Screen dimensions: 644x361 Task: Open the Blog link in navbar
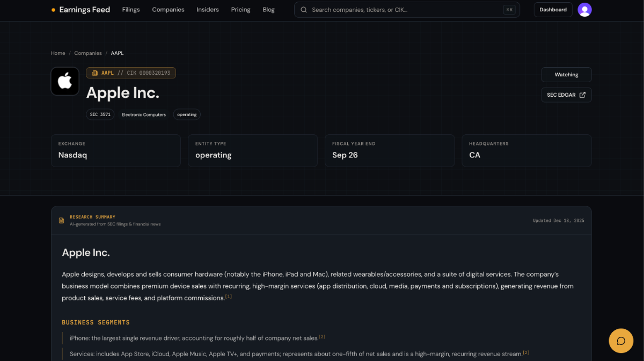(x=268, y=10)
